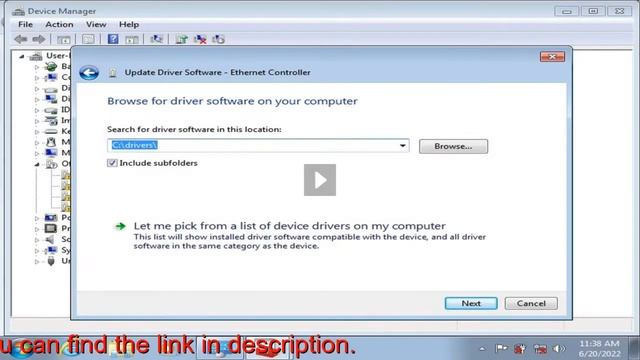This screenshot has width=640, height=360.
Task: Select the Imaging devices category icon
Action: point(51,120)
